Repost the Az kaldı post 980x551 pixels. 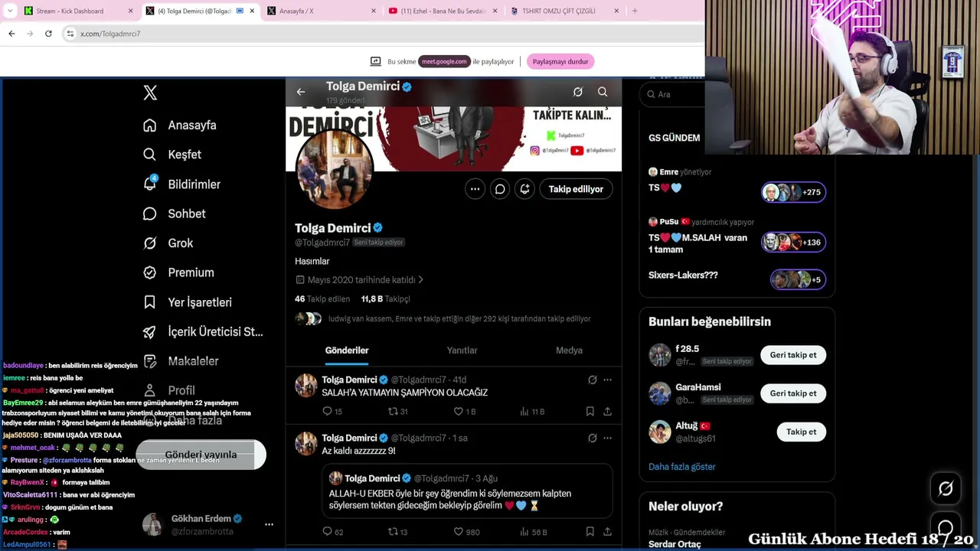(x=397, y=532)
